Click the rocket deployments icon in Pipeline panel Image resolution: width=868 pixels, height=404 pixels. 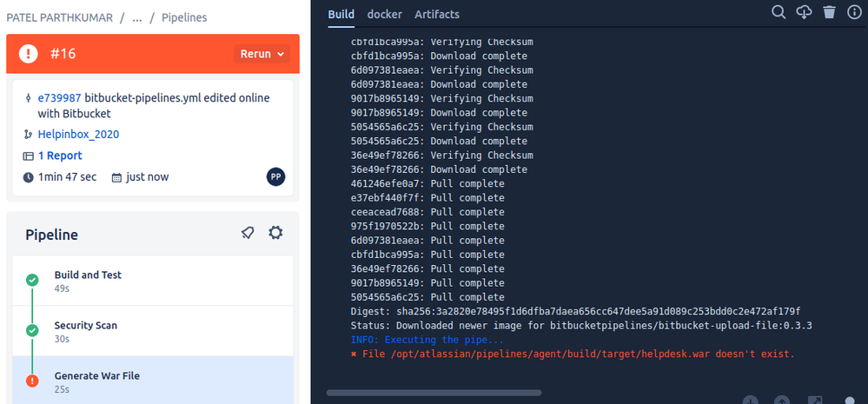248,233
